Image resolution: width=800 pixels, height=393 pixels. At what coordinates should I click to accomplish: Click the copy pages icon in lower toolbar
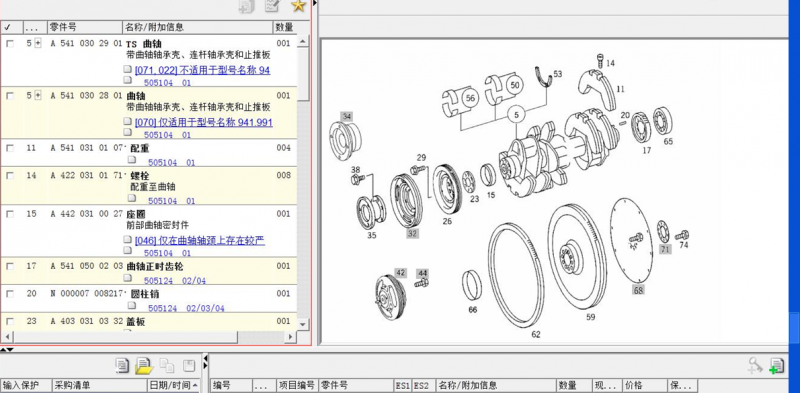167,365
